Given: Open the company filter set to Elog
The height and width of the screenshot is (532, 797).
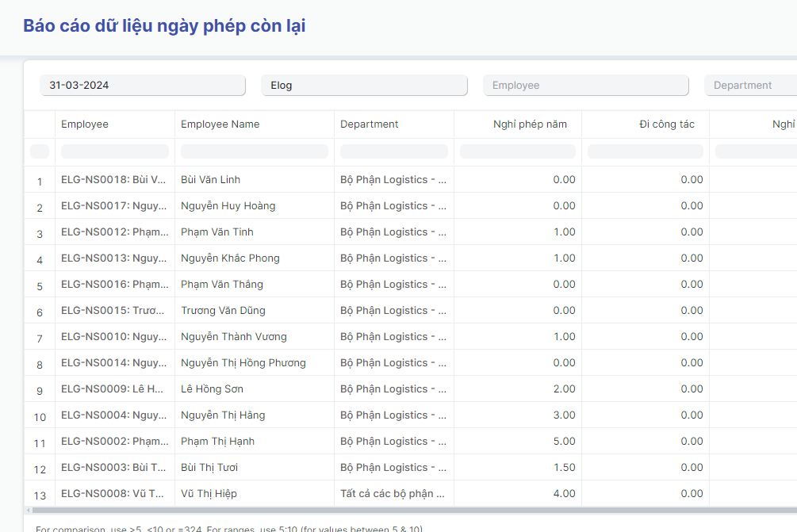Looking at the screenshot, I should [364, 86].
